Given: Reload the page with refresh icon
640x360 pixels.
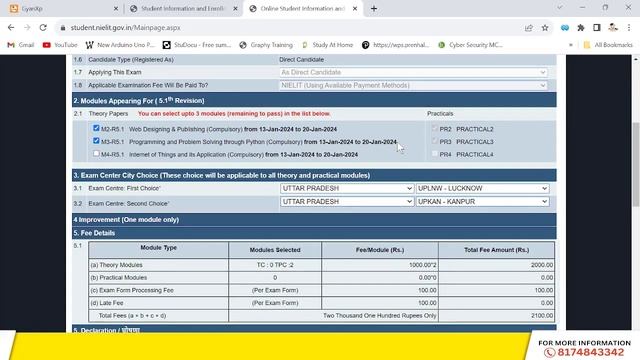Looking at the screenshot, I should pyautogui.click(x=43, y=28).
